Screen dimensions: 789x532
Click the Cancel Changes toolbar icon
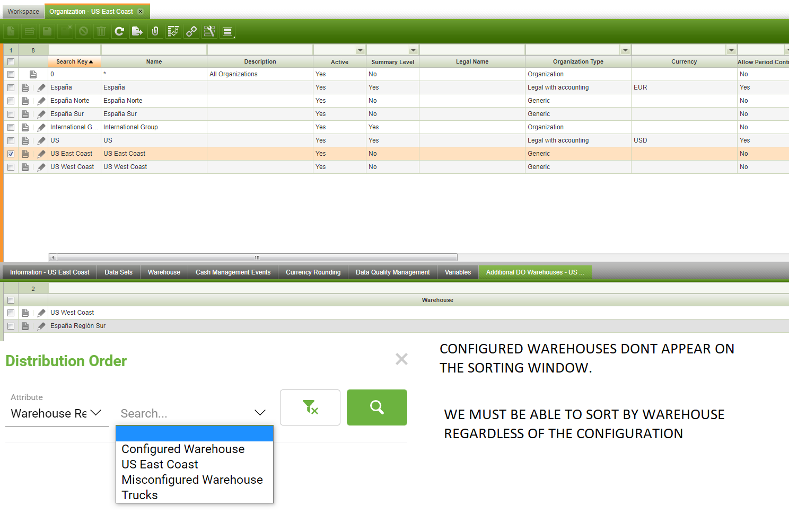(83, 31)
